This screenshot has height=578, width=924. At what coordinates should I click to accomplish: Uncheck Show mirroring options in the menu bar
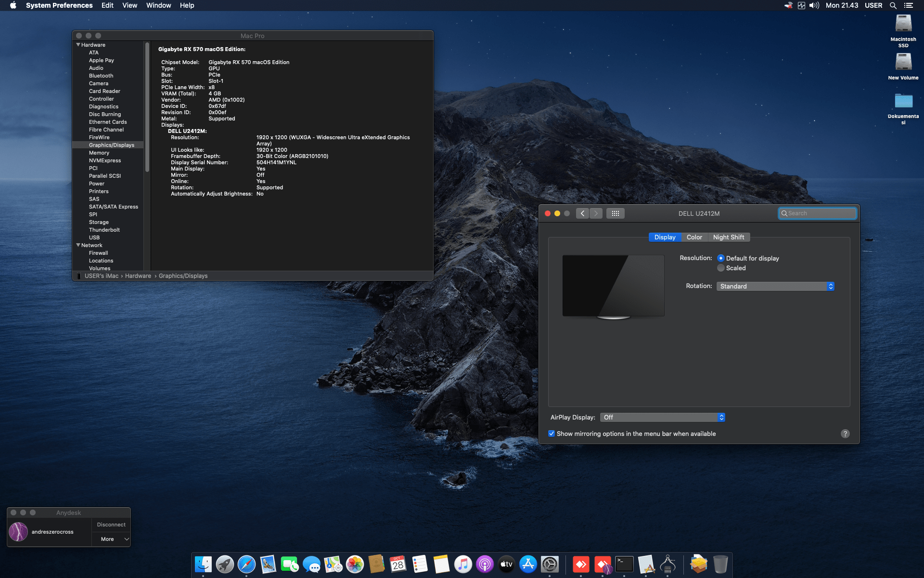[x=552, y=433]
